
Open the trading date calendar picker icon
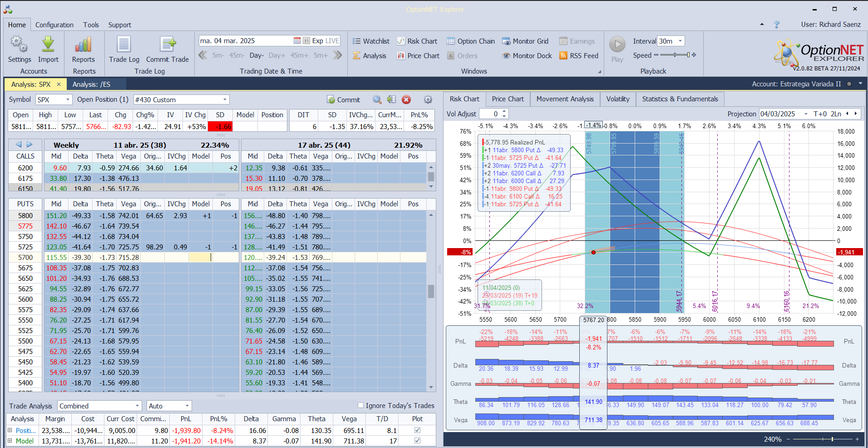pyautogui.click(x=297, y=40)
